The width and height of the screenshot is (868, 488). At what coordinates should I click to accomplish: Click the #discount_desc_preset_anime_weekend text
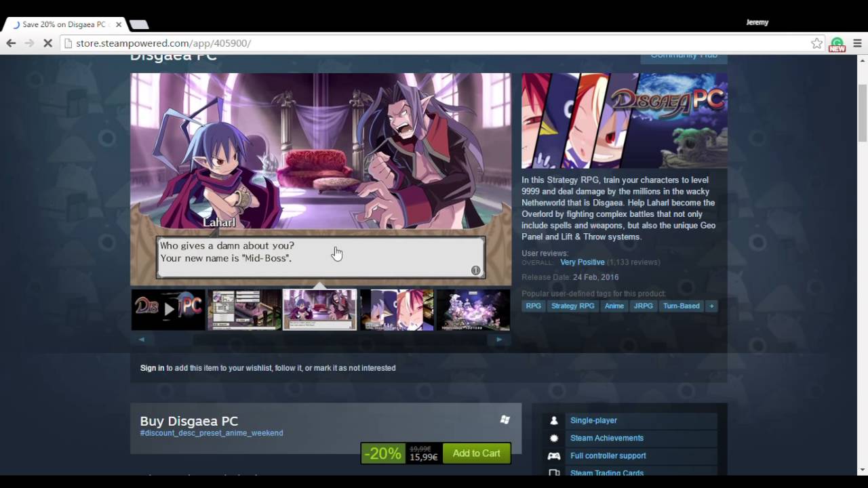pos(212,433)
